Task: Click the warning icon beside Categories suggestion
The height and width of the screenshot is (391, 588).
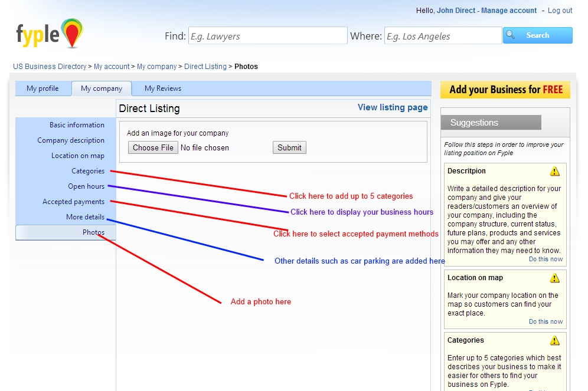Action: 554,341
